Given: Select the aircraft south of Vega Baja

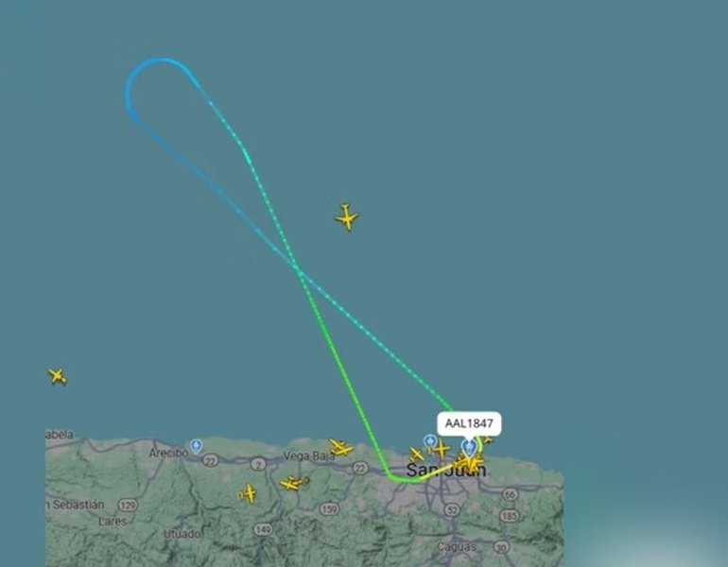Looking at the screenshot, I should coord(294,483).
